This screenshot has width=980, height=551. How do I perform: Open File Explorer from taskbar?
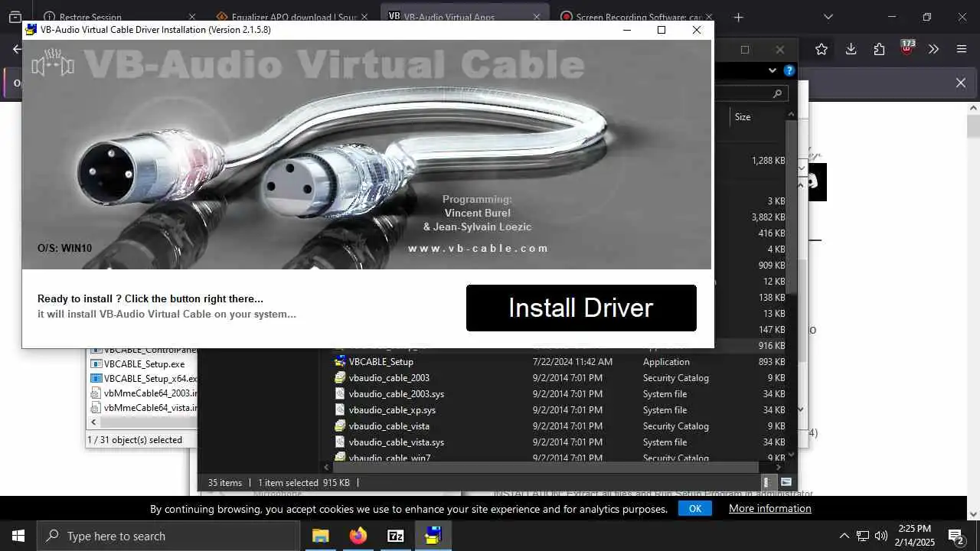(x=321, y=536)
